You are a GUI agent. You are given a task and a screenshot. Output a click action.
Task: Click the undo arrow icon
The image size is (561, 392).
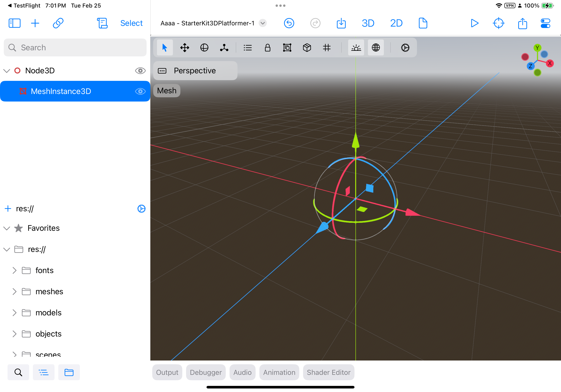click(289, 23)
